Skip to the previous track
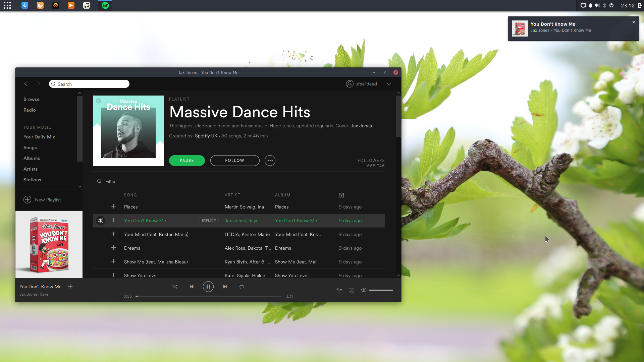Viewport: 644px width, 362px height. point(192,287)
